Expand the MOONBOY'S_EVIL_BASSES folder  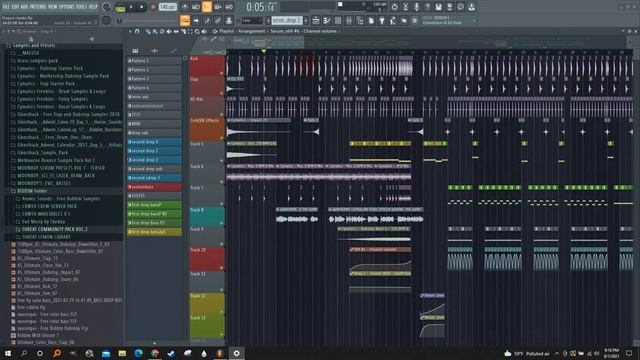click(44, 183)
